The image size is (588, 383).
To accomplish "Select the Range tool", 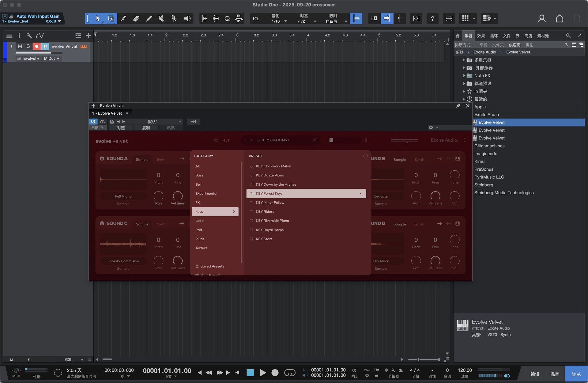I will point(111,19).
